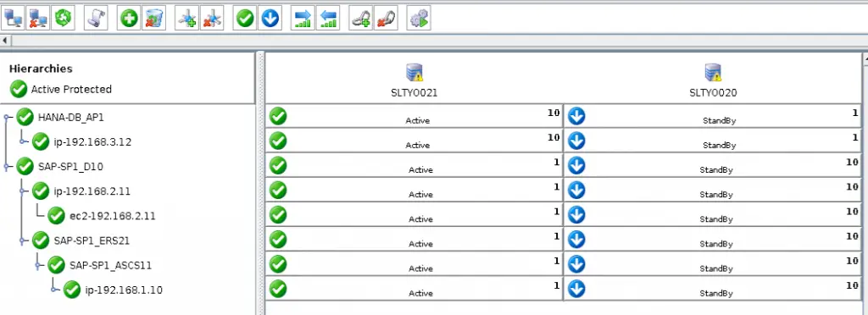868x315 pixels.
Task: Click the Create Resource Hierarchy plus icon
Action: (129, 19)
